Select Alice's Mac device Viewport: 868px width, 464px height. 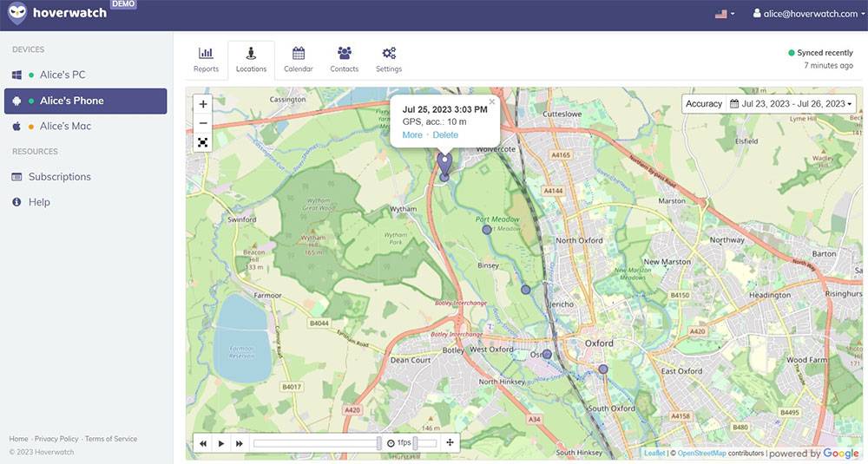pos(85,126)
